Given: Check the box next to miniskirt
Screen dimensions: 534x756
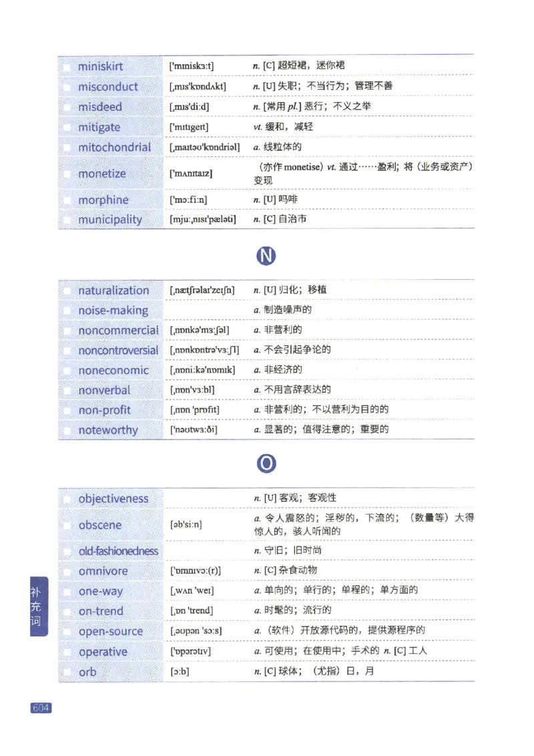Looking at the screenshot, I should (x=67, y=66).
